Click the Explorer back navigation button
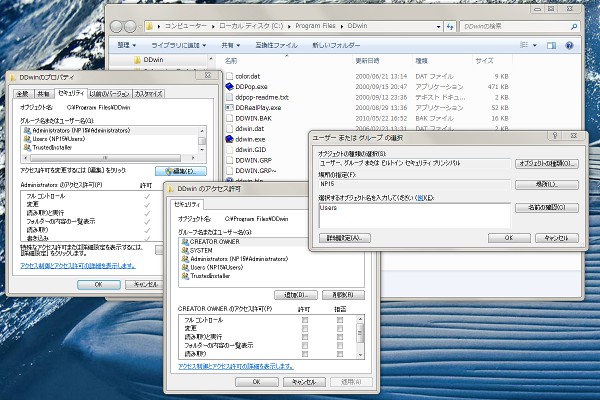 116,26
